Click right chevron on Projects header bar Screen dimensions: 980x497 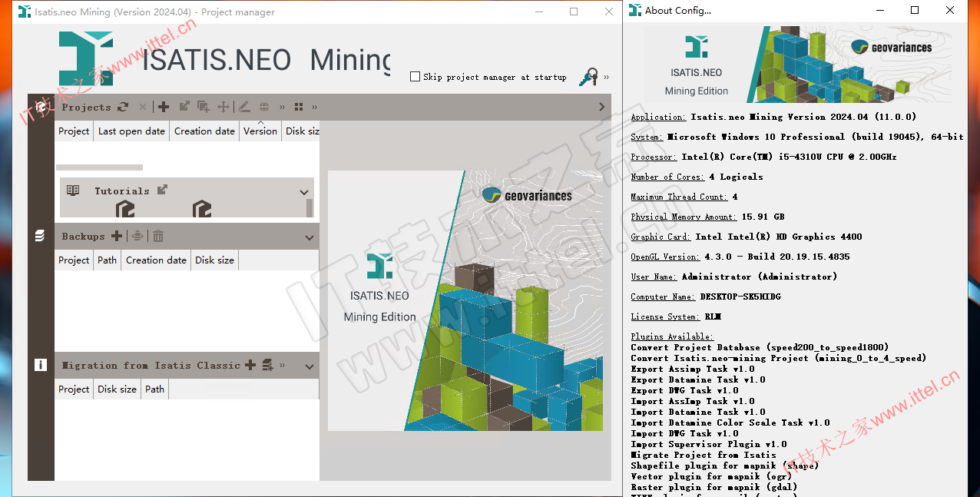[x=602, y=107]
